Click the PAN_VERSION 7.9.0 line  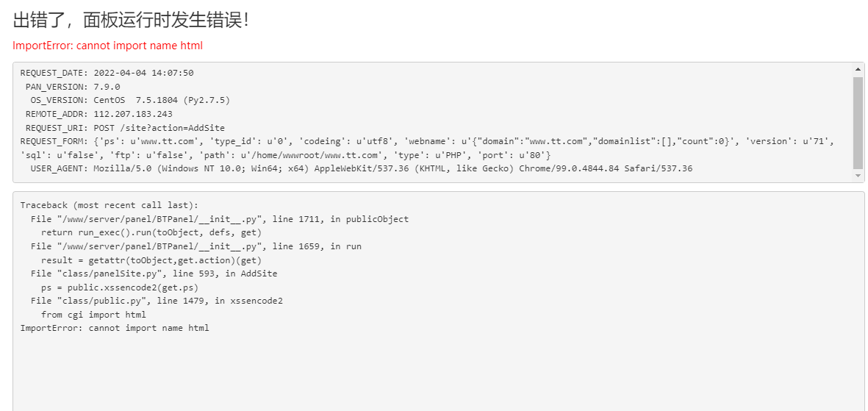pyautogui.click(x=73, y=87)
